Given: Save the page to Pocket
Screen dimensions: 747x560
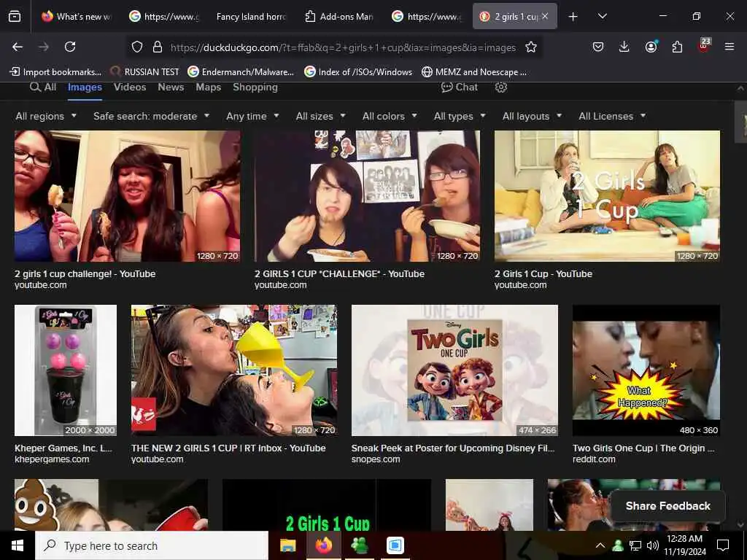Looking at the screenshot, I should (598, 47).
